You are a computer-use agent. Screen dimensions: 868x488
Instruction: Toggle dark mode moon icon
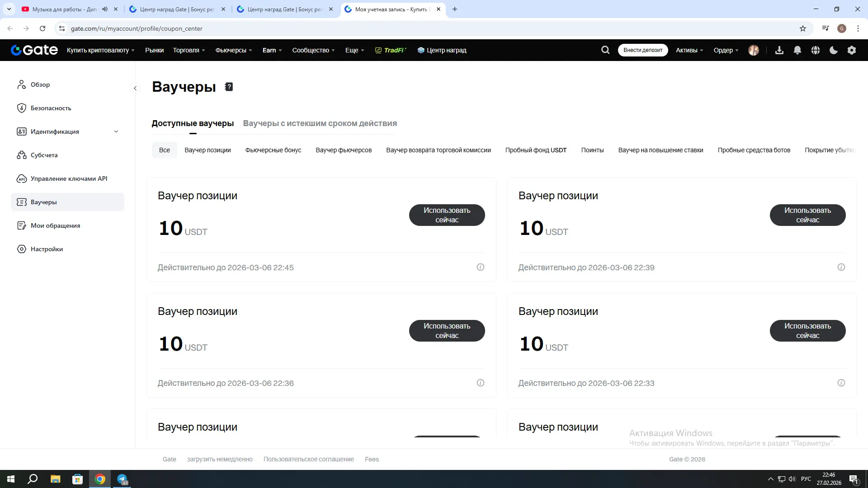click(834, 50)
